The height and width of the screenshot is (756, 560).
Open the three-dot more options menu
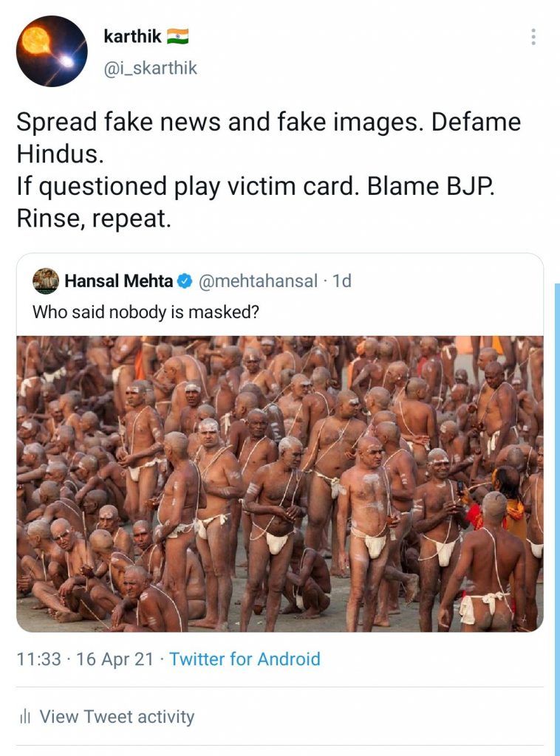pyautogui.click(x=533, y=37)
